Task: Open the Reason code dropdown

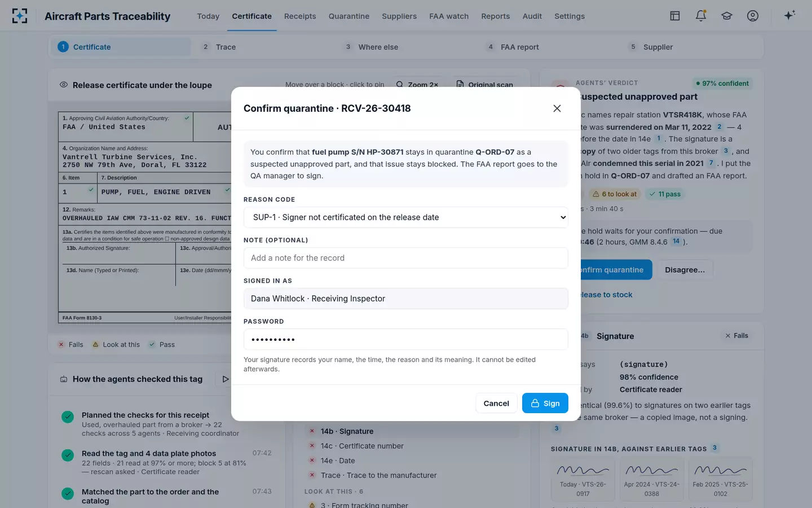Action: (406, 217)
